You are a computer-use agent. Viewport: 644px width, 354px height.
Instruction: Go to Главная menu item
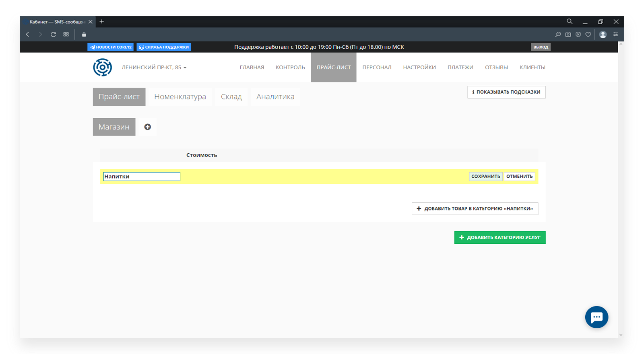point(252,68)
